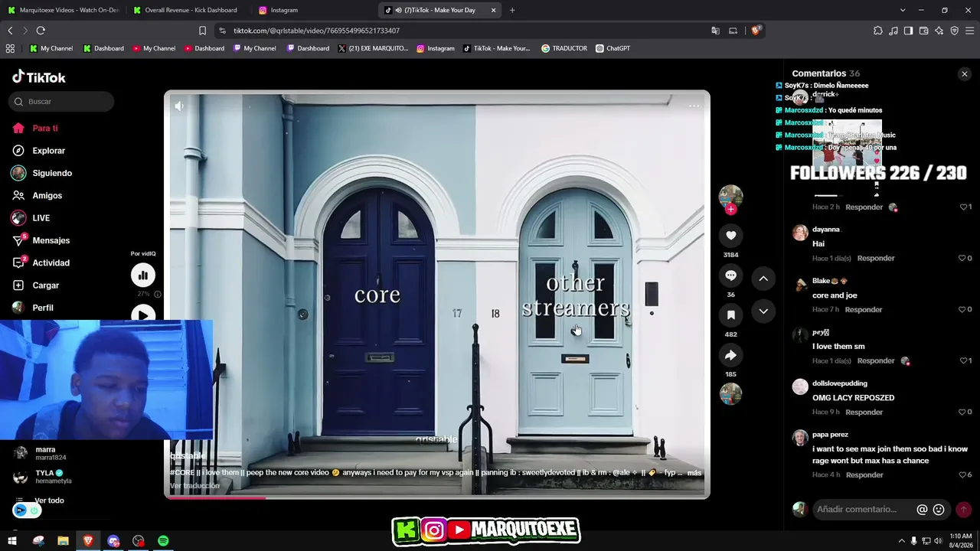Open the taskbar volume control
980x551 pixels.
click(x=939, y=541)
